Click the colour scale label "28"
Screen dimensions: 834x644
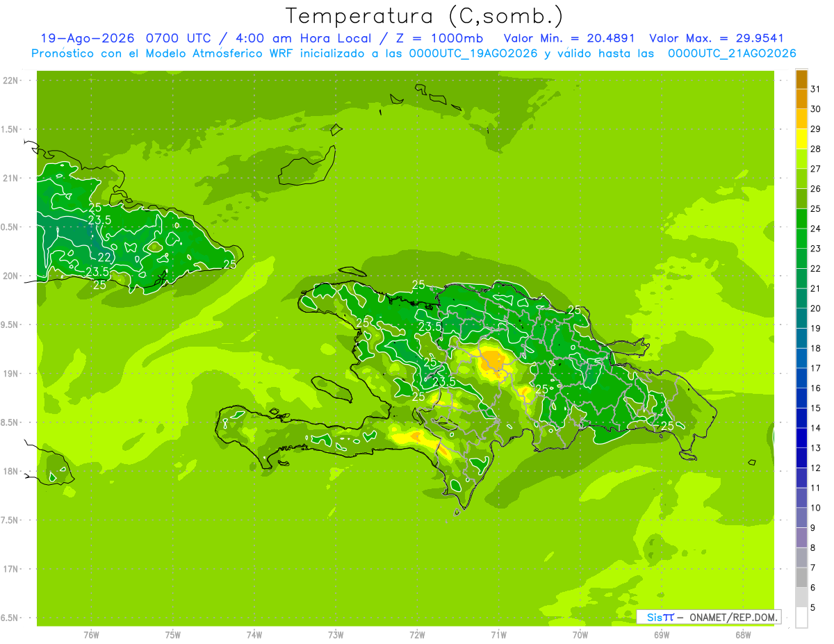pos(815,149)
